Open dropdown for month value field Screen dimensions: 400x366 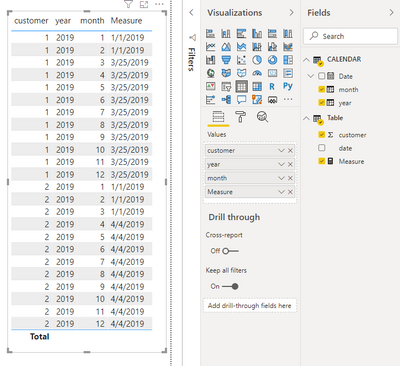(281, 178)
